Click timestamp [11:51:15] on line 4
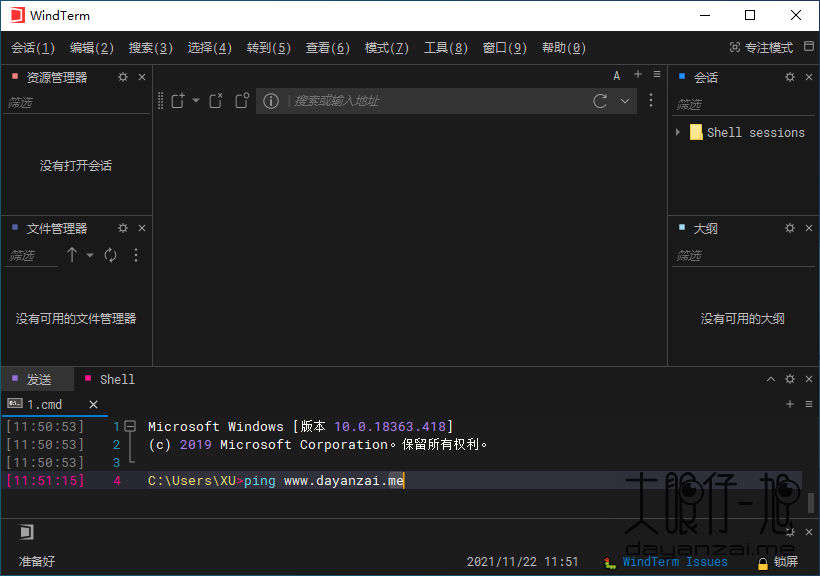The image size is (820, 576). click(45, 480)
